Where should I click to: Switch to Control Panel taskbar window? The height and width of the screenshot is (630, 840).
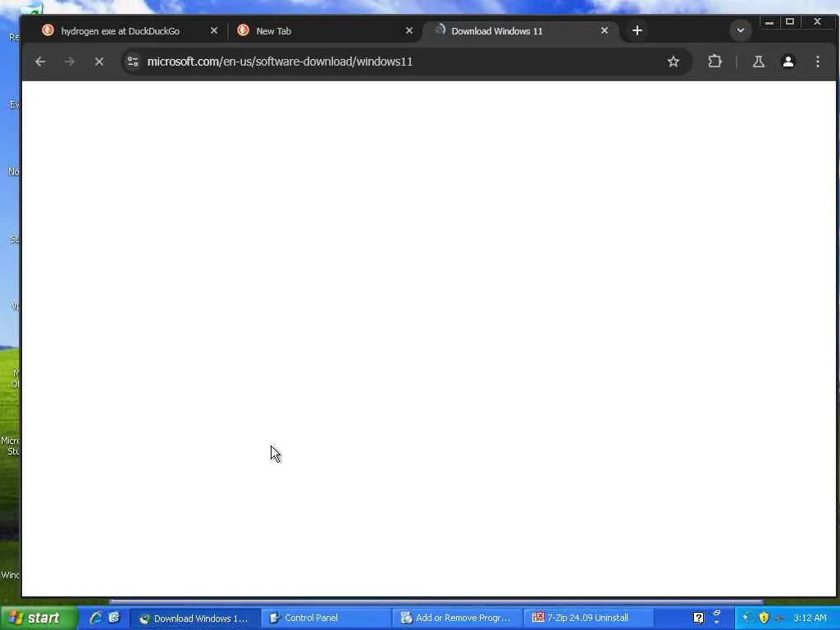coord(326,619)
